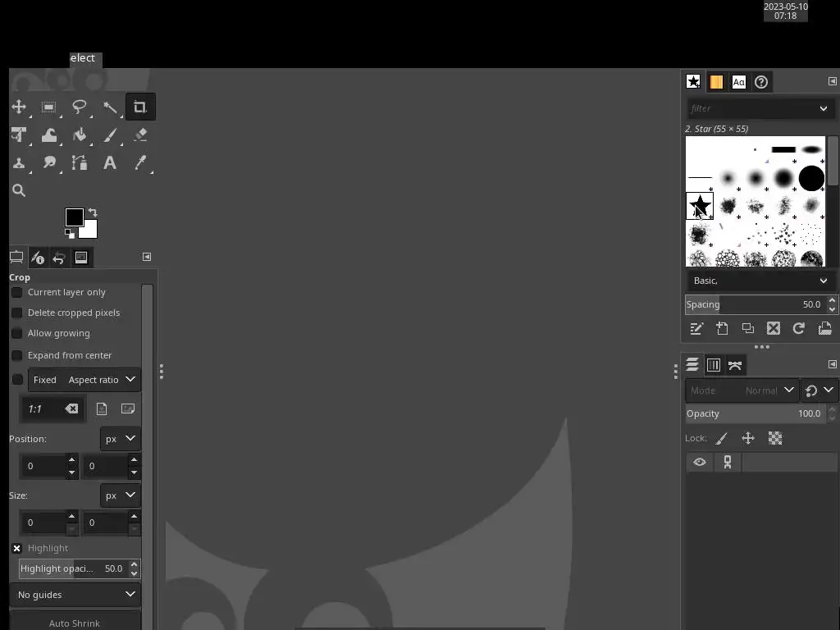Swap foreground and background colors
This screenshot has height=630, width=840.
tap(93, 212)
